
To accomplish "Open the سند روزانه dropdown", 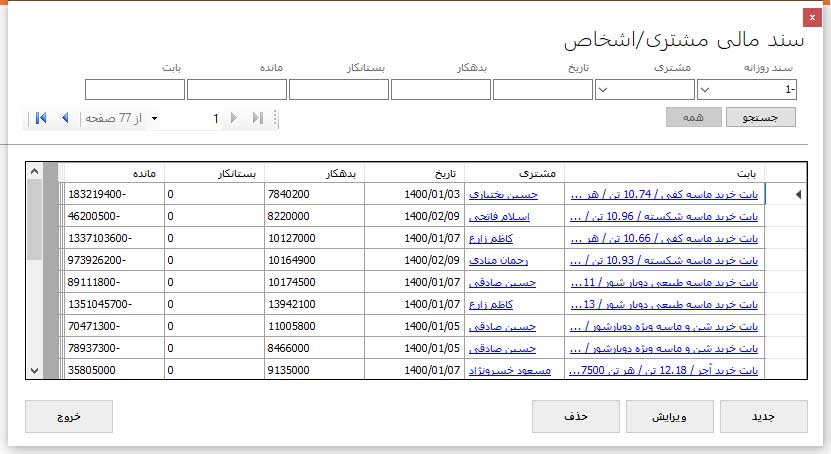I will (705, 90).
